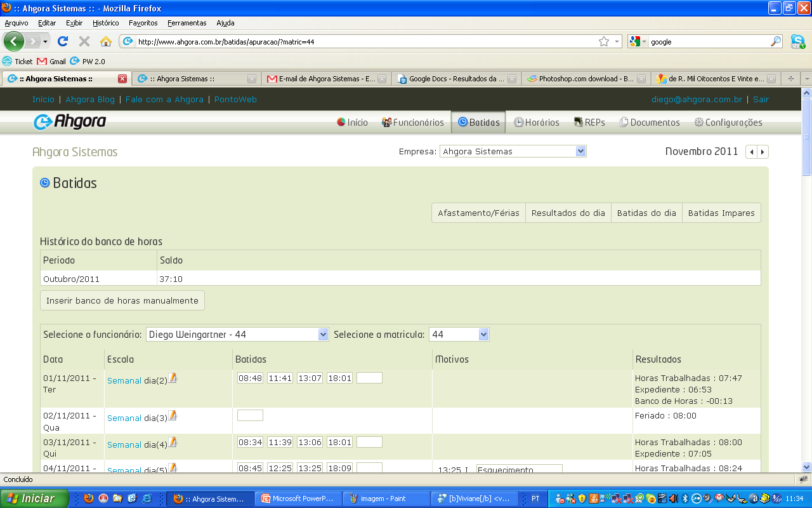Go to next month arrow

(x=763, y=152)
